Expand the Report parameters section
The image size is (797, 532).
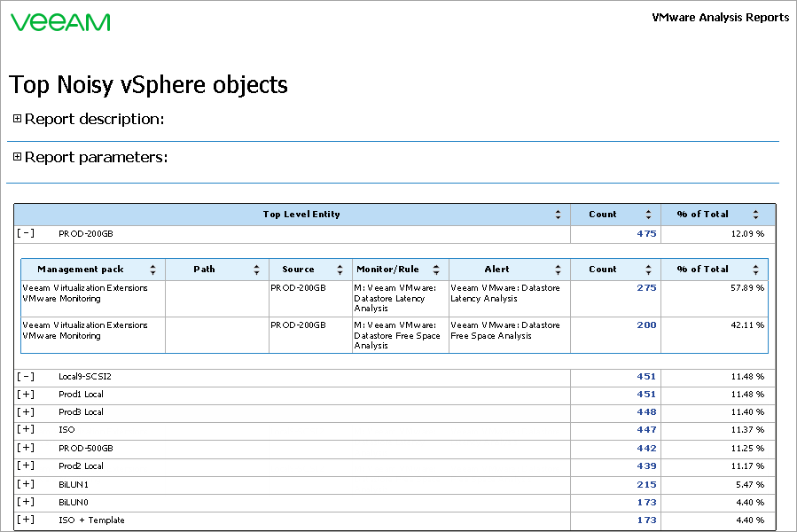17,157
